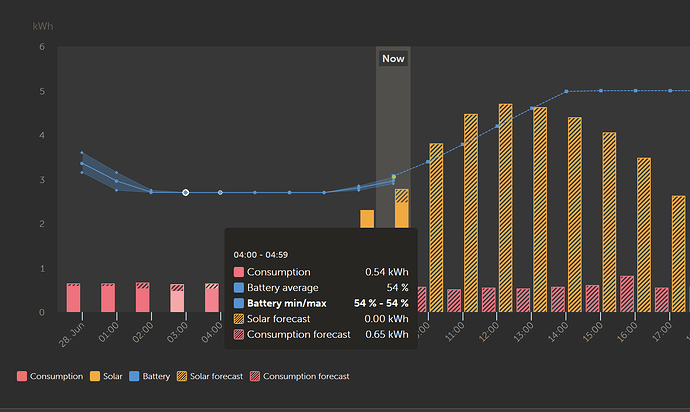Toggle the Consumption legend swatch
The image size is (690, 412).
[22, 376]
